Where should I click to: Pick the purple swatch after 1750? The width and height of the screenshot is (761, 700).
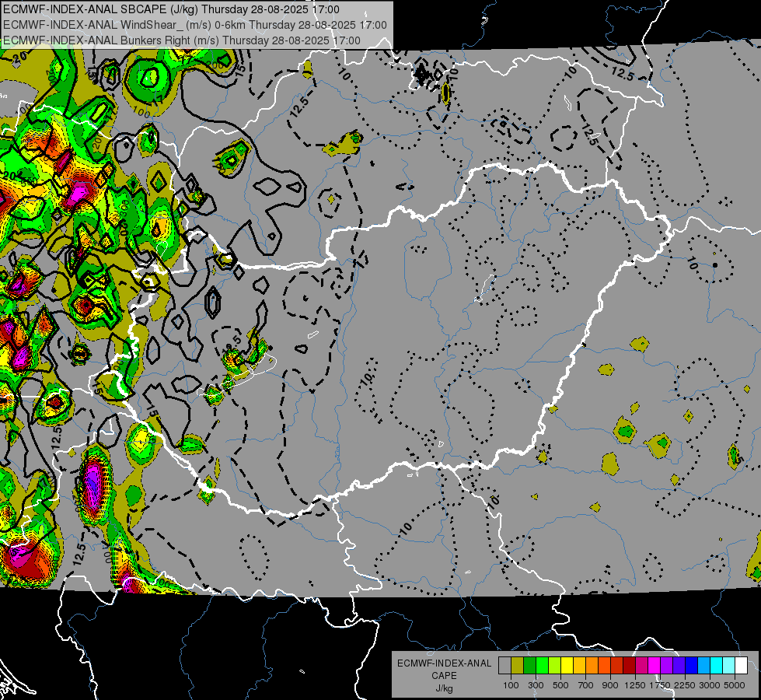click(x=667, y=666)
